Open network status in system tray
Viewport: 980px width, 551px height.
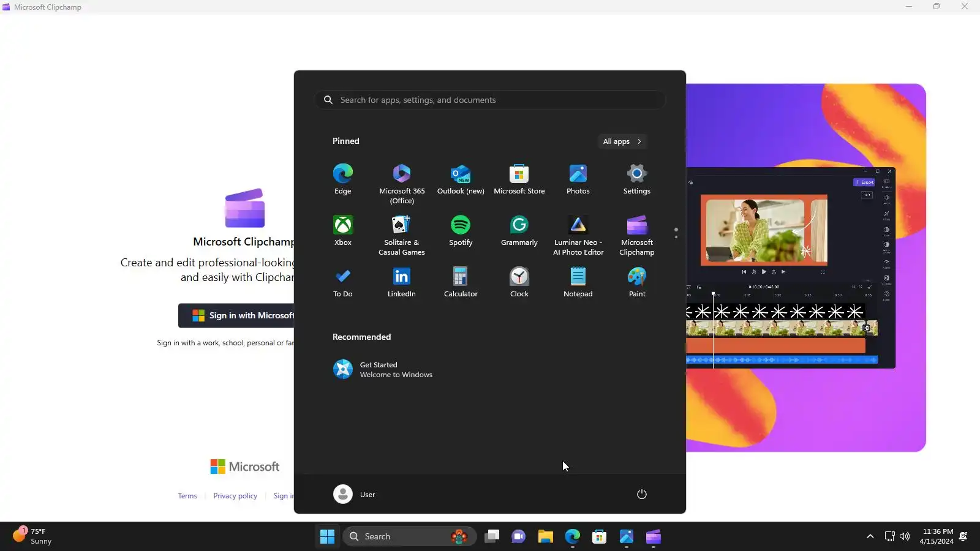tap(890, 537)
